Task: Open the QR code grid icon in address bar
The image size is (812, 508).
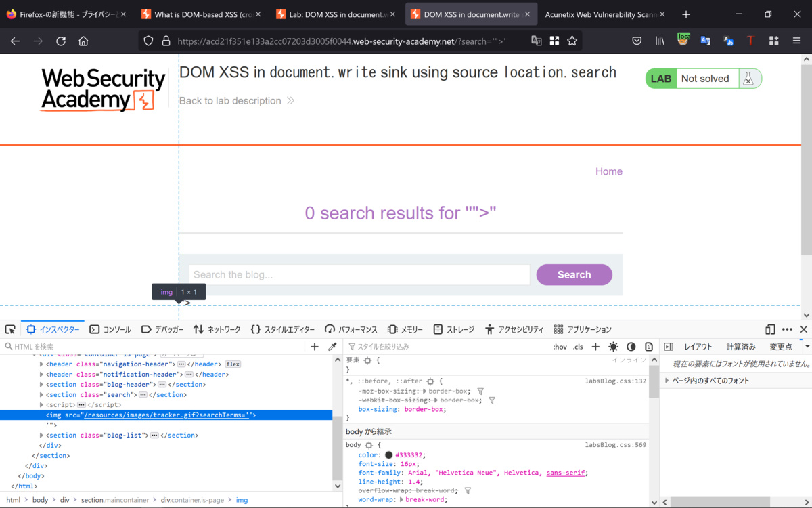Action: point(554,41)
